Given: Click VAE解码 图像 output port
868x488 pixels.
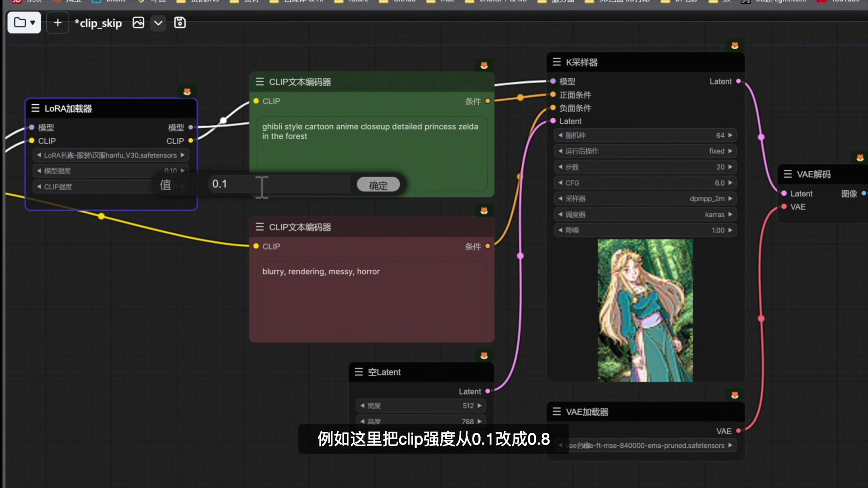Looking at the screenshot, I should 863,193.
